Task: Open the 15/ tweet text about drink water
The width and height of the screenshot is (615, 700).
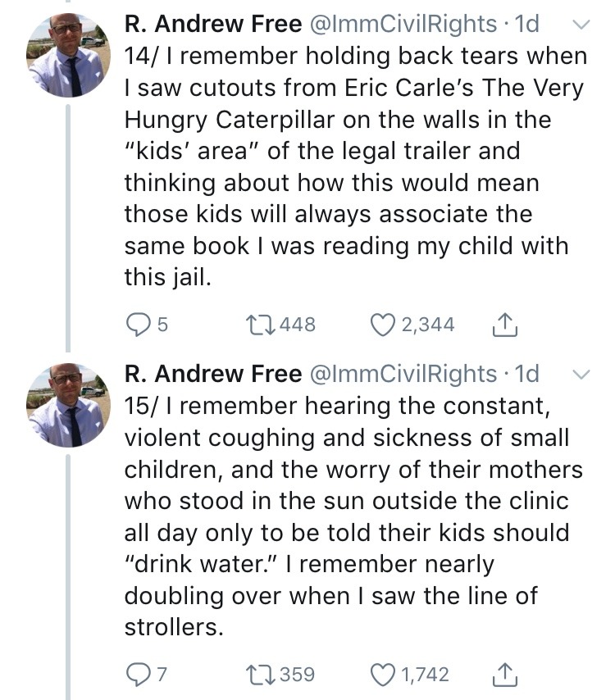Action: coord(353,516)
